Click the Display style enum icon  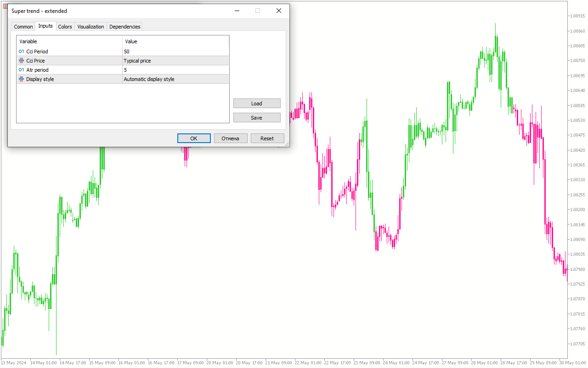point(21,79)
